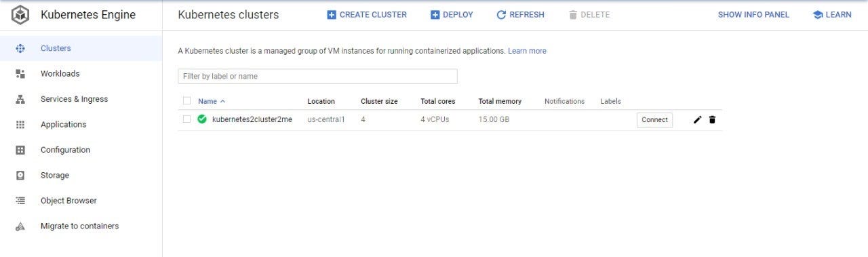Click the 4 vCPUs cell

(435, 119)
